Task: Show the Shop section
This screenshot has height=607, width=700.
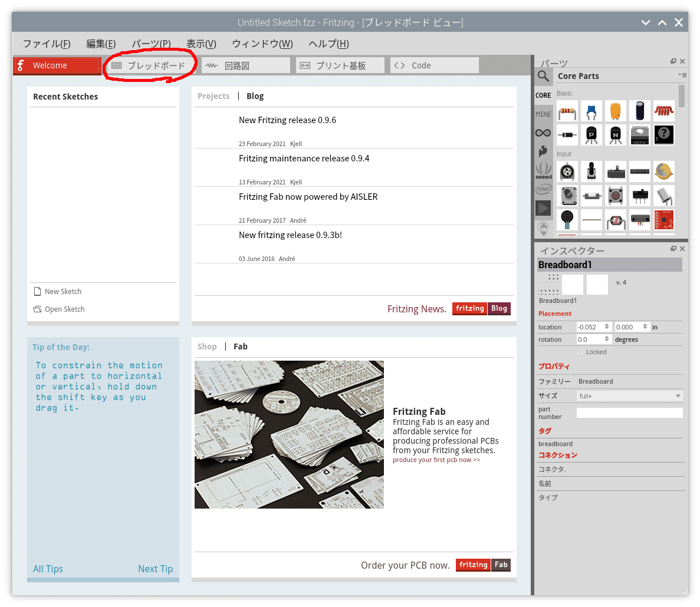Action: pos(206,347)
